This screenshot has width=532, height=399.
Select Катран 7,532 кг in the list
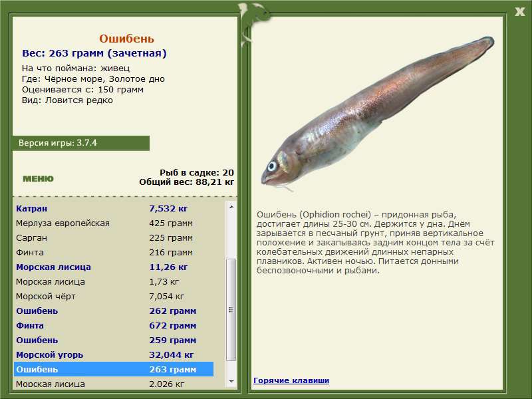[x=114, y=208]
